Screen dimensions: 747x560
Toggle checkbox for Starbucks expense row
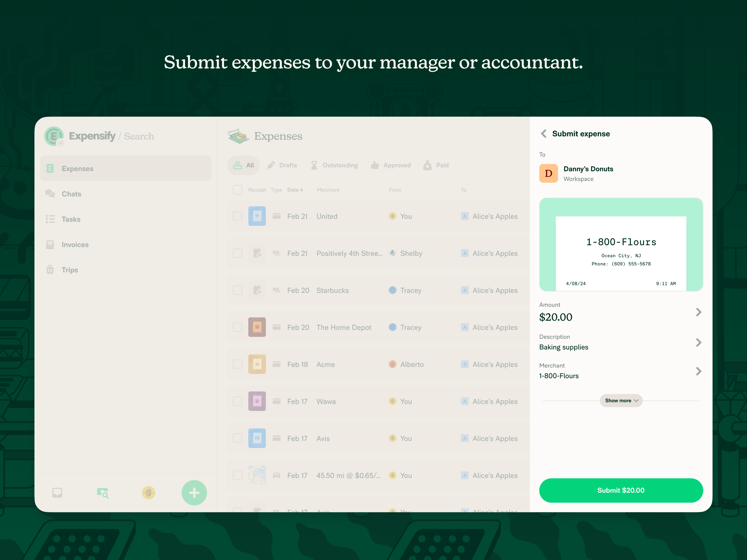[x=237, y=290]
